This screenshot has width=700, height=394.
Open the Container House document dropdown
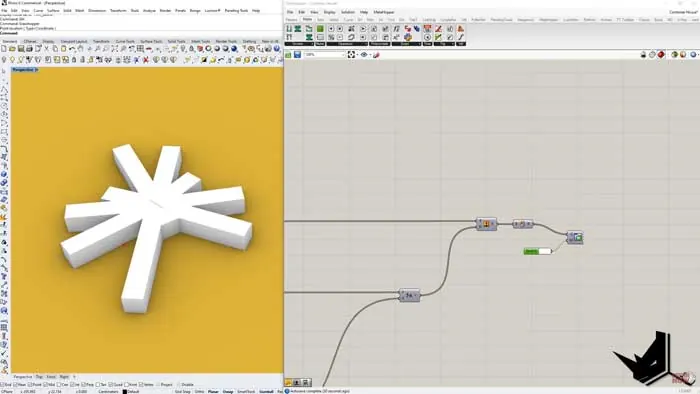pyautogui.click(x=683, y=12)
